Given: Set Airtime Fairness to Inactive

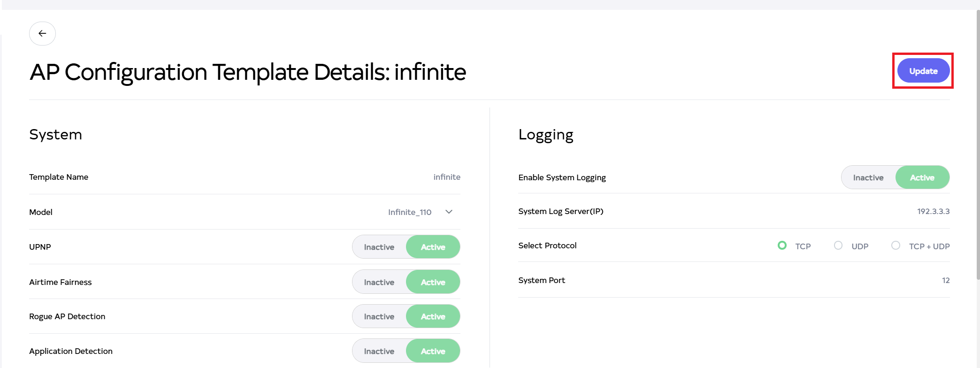Looking at the screenshot, I should [x=379, y=282].
